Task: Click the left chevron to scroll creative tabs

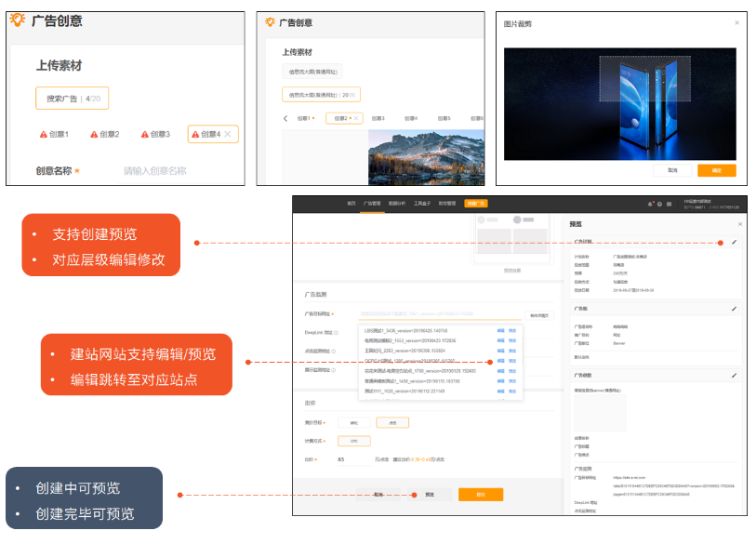Action: (285, 117)
